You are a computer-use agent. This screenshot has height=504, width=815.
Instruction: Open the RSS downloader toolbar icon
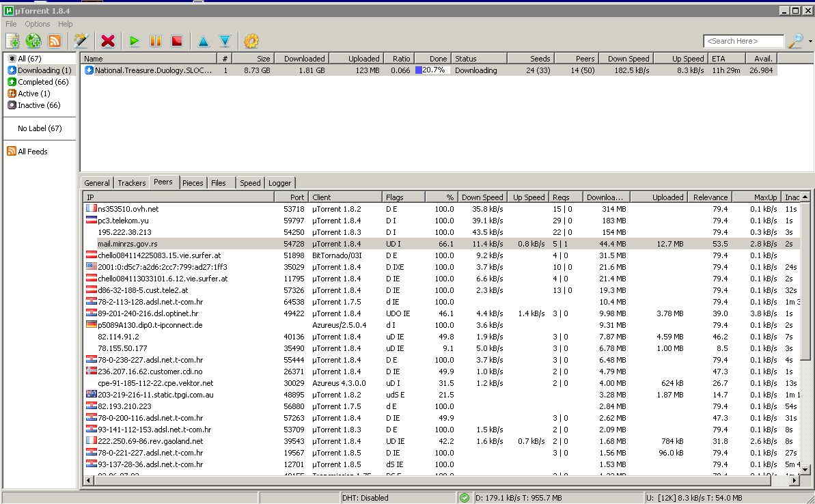pyautogui.click(x=55, y=40)
